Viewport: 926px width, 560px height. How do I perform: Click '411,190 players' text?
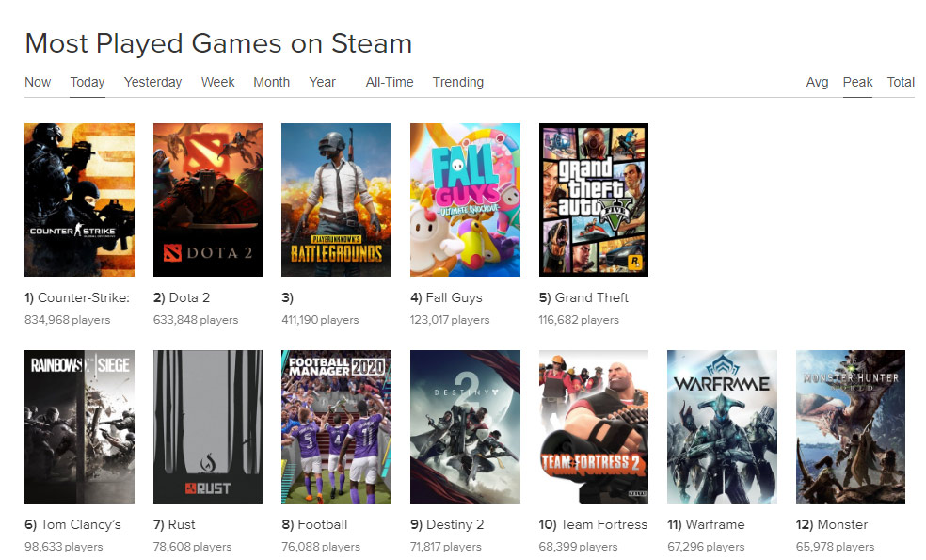pos(320,320)
